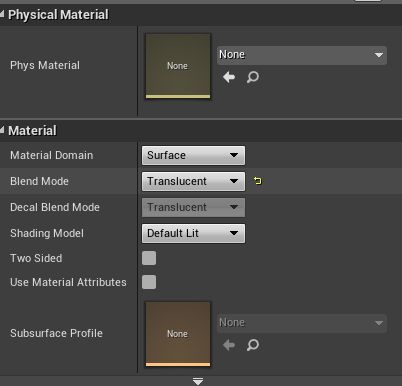Image resolution: width=402 pixels, height=386 pixels.
Task: Reset Blend Mode to default yellow arrow
Action: coord(258,181)
